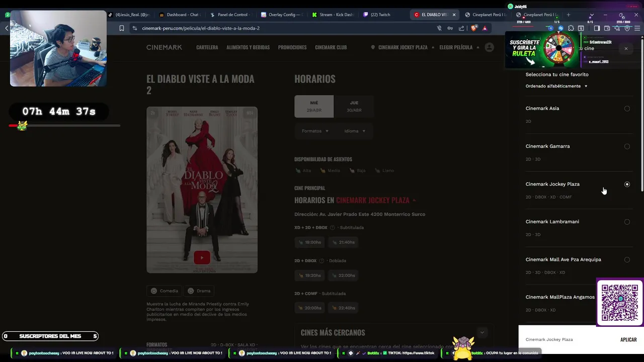Open the Formatos filter dropdown
This screenshot has width=644, height=362.
[x=315, y=131]
